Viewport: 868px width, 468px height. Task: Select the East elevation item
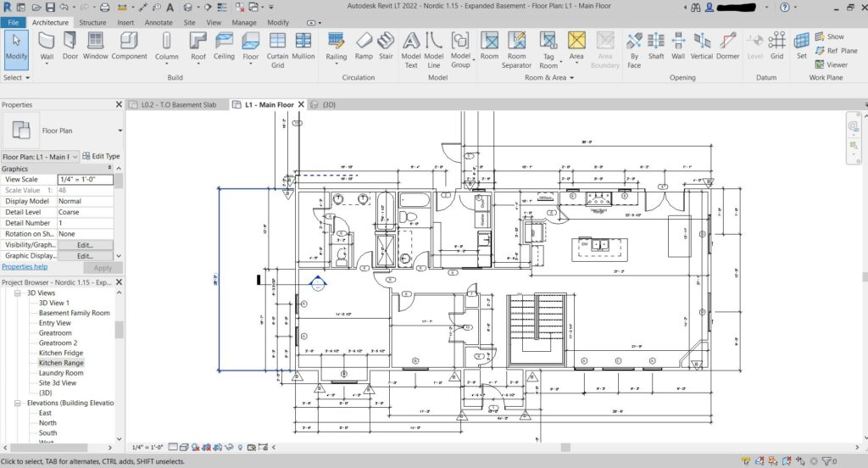click(45, 413)
